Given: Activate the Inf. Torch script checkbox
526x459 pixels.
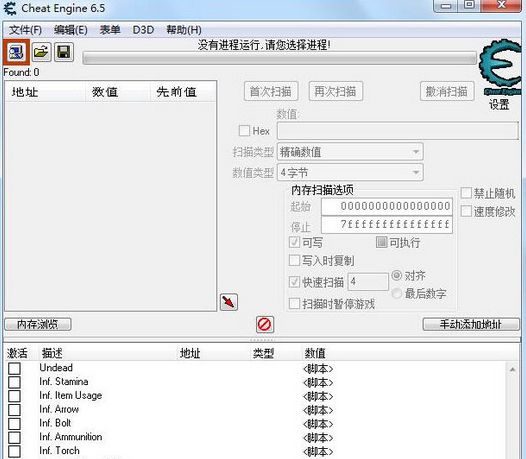Looking at the screenshot, I should pos(14,451).
